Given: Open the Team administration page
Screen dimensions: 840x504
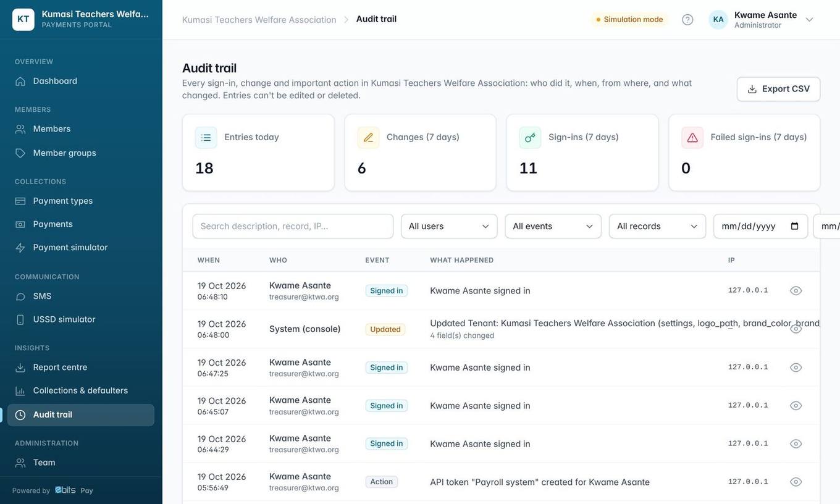Looking at the screenshot, I should coord(81,463).
